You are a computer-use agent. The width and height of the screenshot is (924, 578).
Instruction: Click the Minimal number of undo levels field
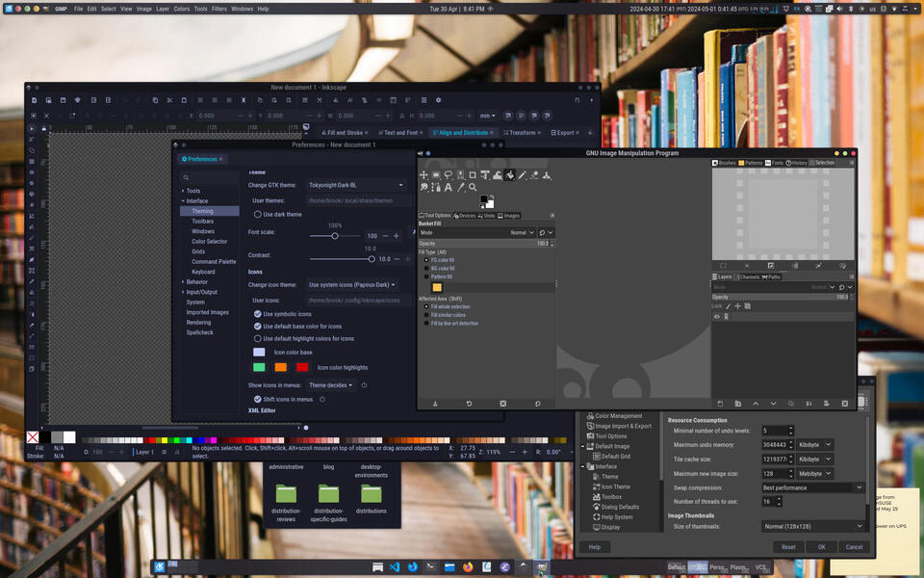(774, 431)
